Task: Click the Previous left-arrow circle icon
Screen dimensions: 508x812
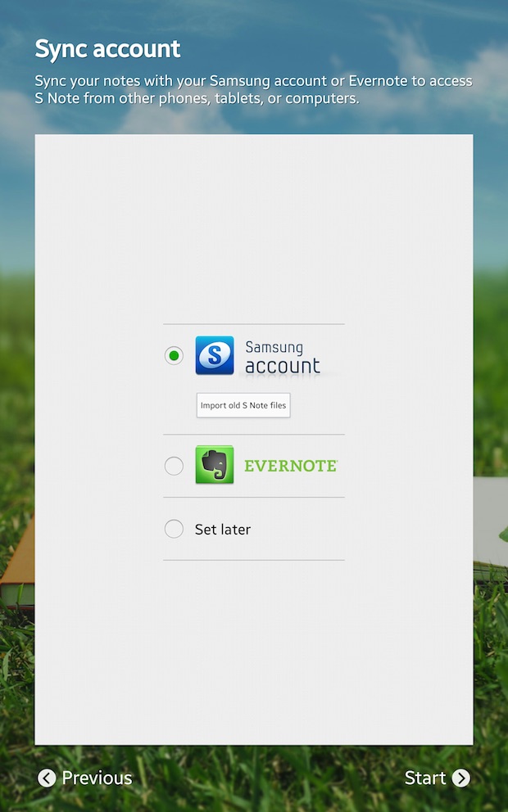Action: coord(47,778)
